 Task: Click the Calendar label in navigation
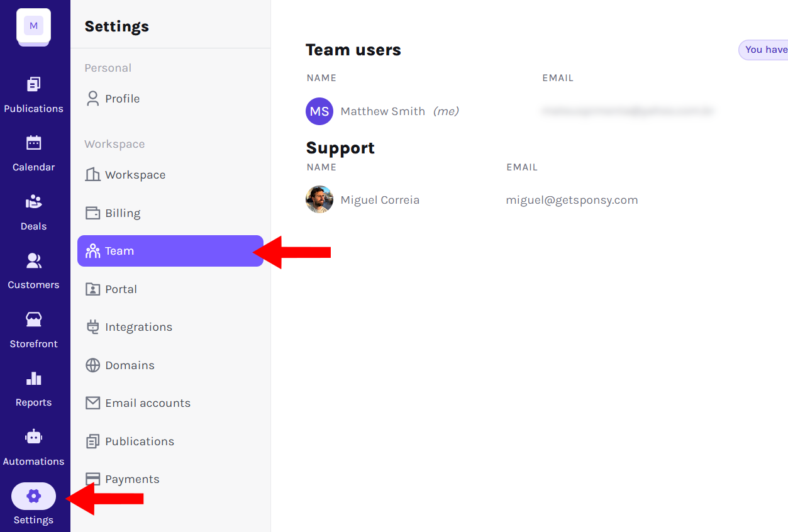click(x=33, y=167)
